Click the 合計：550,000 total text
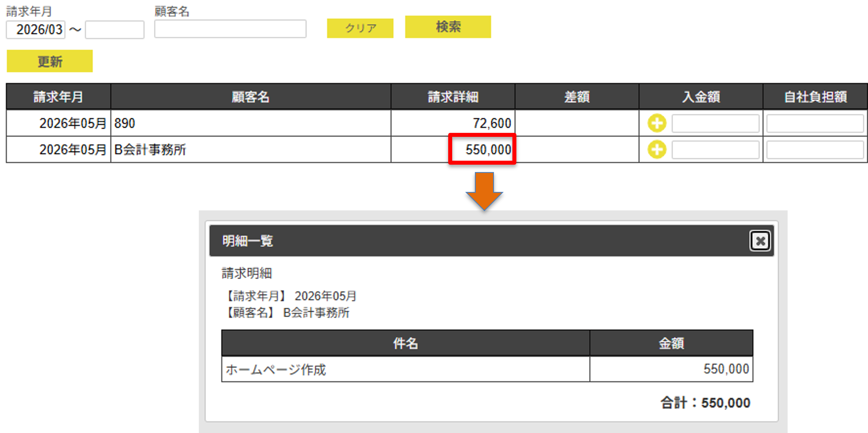This screenshot has height=433, width=868. [705, 402]
